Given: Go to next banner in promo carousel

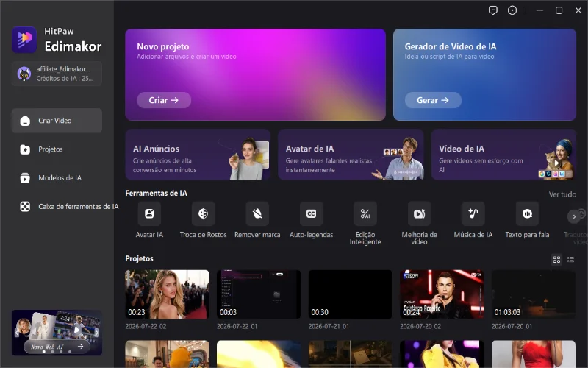Looking at the screenshot, I should [96, 333].
